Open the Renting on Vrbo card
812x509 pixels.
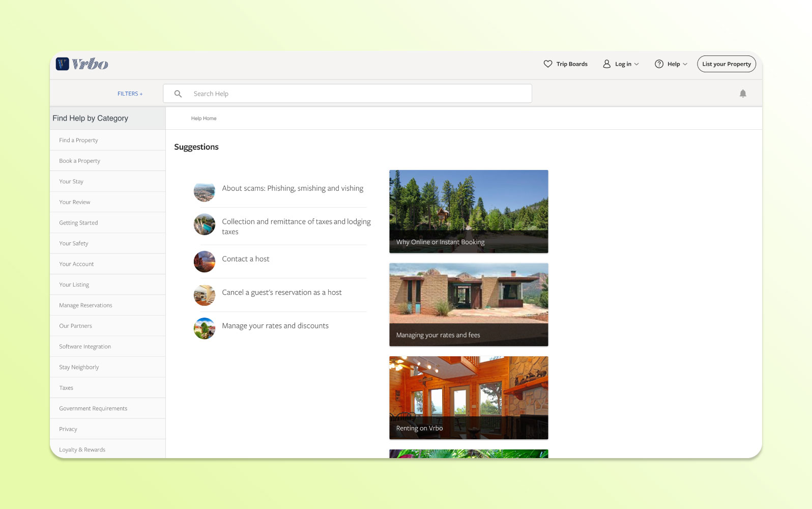[469, 398]
